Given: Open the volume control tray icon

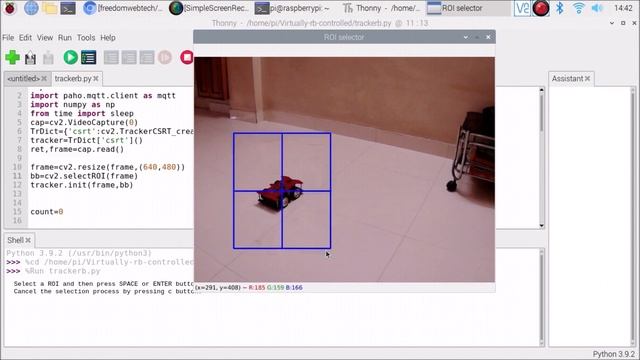Looking at the screenshot, I should pyautogui.click(x=597, y=8).
